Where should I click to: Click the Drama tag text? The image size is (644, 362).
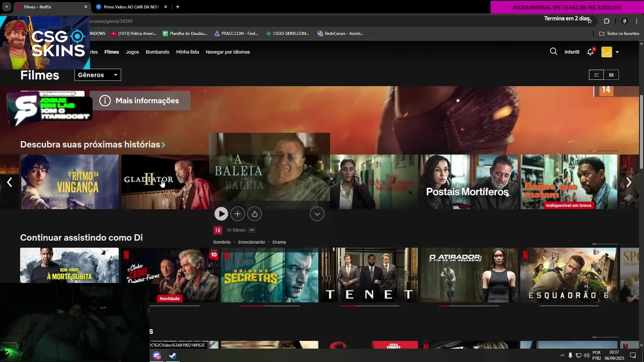279,242
